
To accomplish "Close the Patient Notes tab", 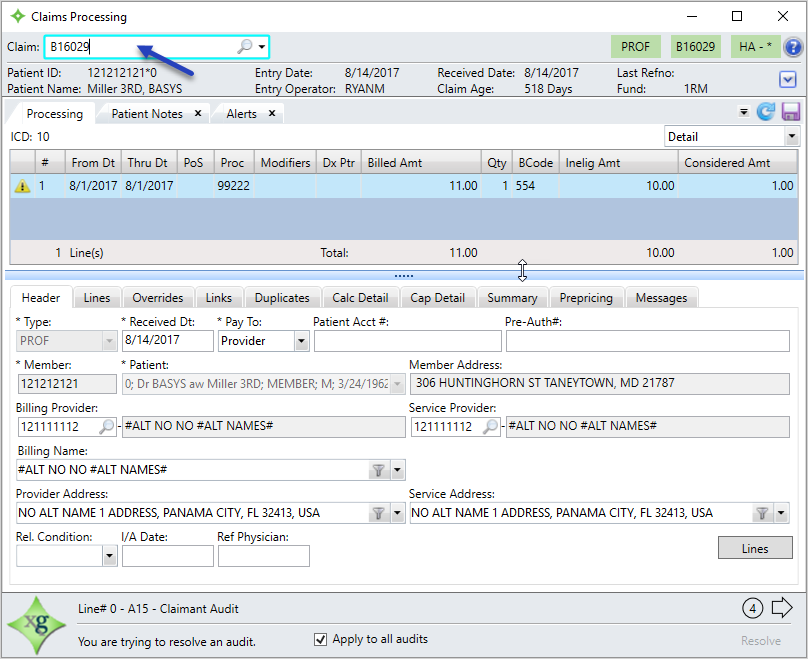I will click(198, 113).
